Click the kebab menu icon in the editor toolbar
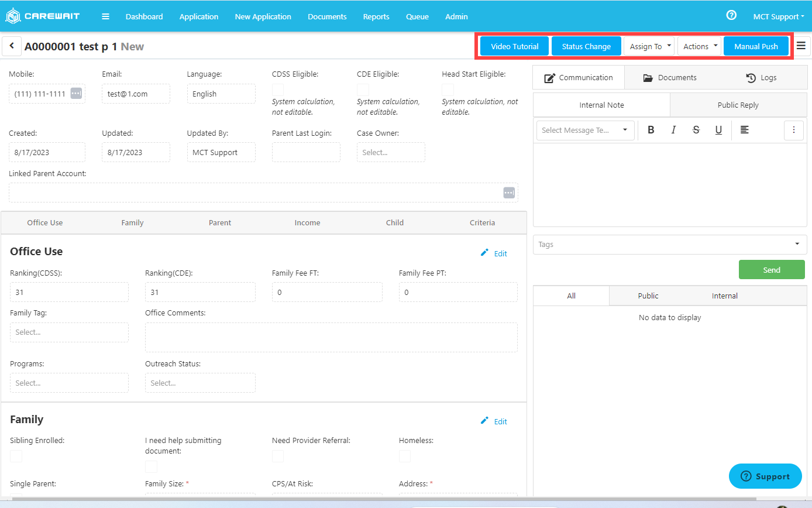 point(794,130)
